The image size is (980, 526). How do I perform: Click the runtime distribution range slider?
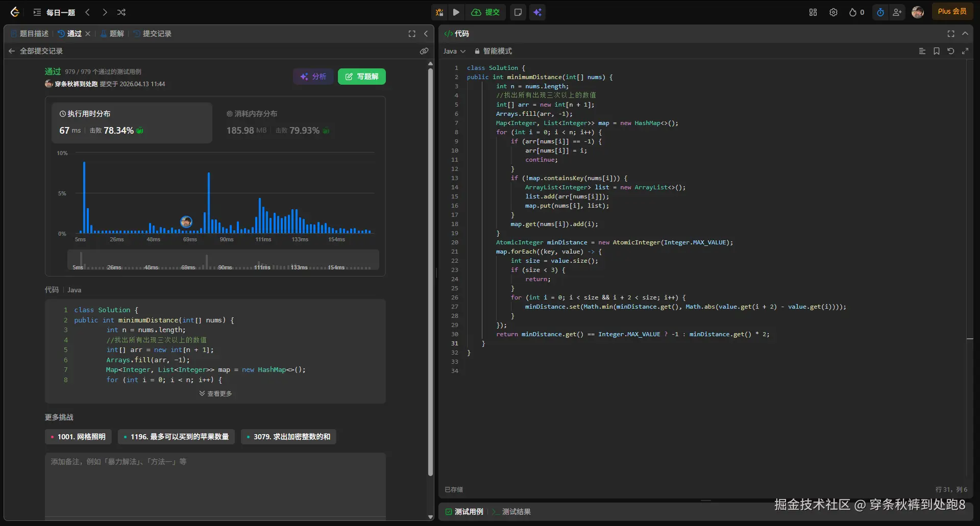pyautogui.click(x=223, y=260)
